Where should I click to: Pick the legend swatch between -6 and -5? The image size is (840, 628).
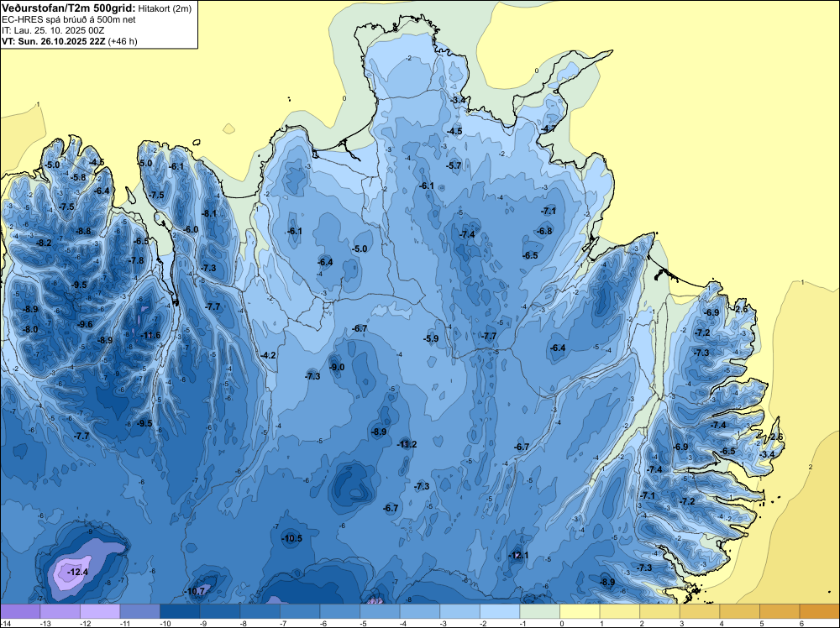(x=340, y=611)
